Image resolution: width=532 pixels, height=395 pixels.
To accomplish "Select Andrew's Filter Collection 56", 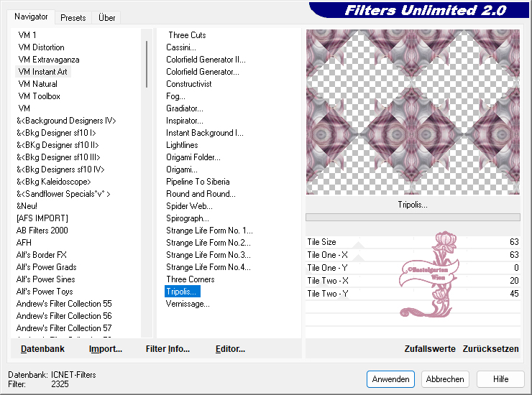I will point(64,316).
